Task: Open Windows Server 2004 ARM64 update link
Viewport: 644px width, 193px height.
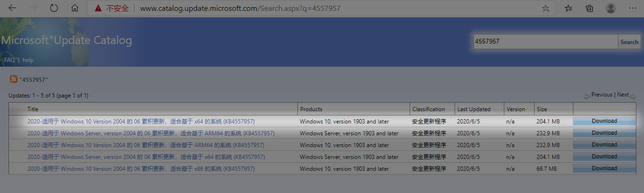Action: pos(151,133)
